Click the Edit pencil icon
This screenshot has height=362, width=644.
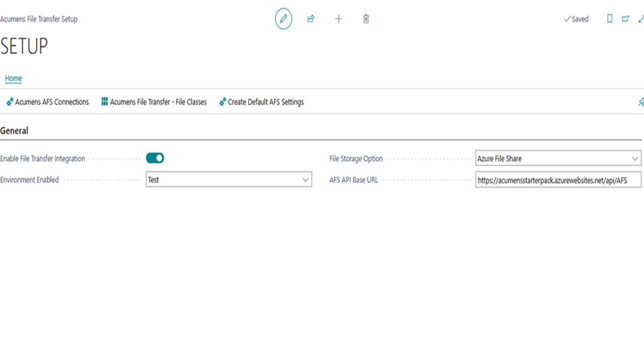[x=283, y=19]
